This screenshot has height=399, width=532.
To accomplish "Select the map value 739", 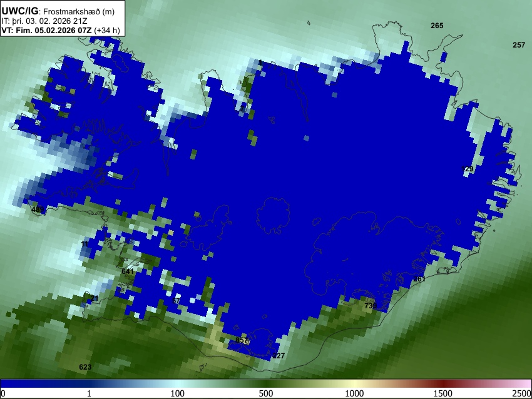I will tap(371, 306).
